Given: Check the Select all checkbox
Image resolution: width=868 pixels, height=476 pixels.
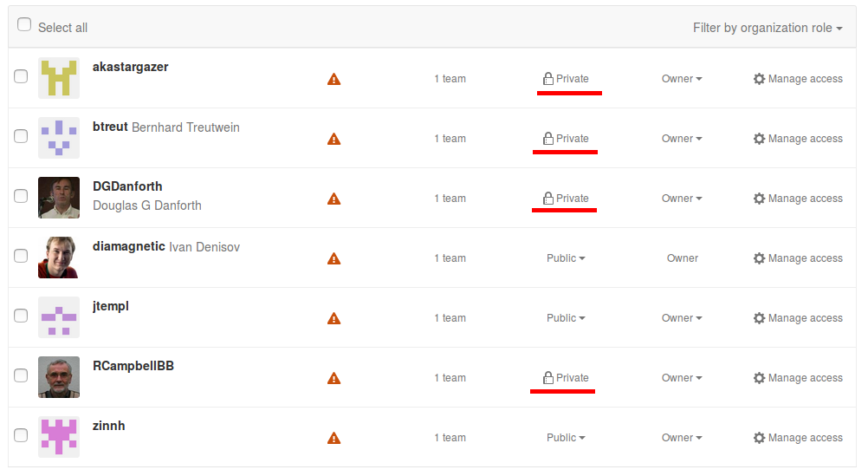Looking at the screenshot, I should point(24,25).
